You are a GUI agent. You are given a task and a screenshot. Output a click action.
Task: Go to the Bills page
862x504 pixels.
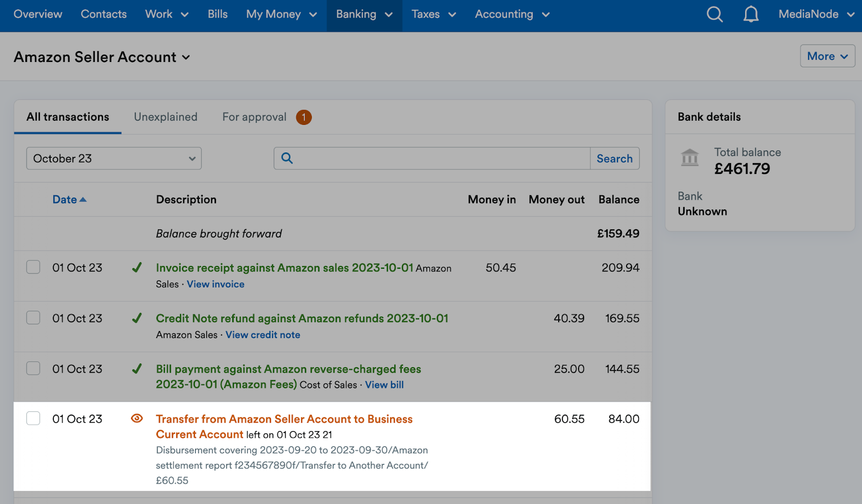[x=218, y=15]
